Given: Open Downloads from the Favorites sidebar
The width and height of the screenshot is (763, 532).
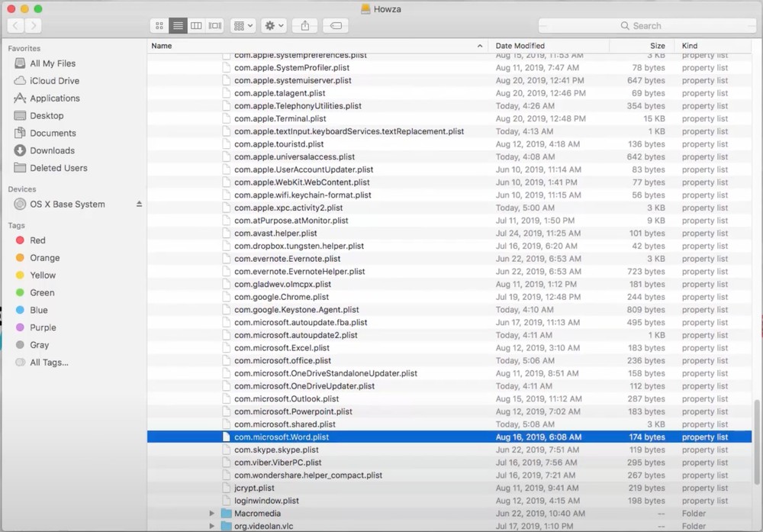Looking at the screenshot, I should coord(52,150).
